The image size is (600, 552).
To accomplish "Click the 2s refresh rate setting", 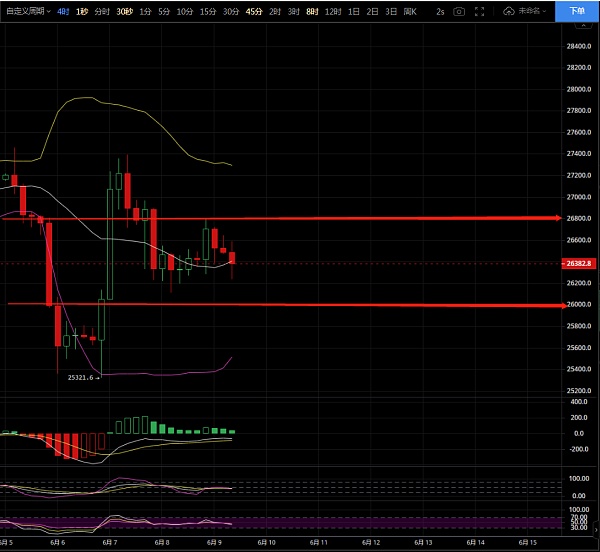I will [x=440, y=12].
